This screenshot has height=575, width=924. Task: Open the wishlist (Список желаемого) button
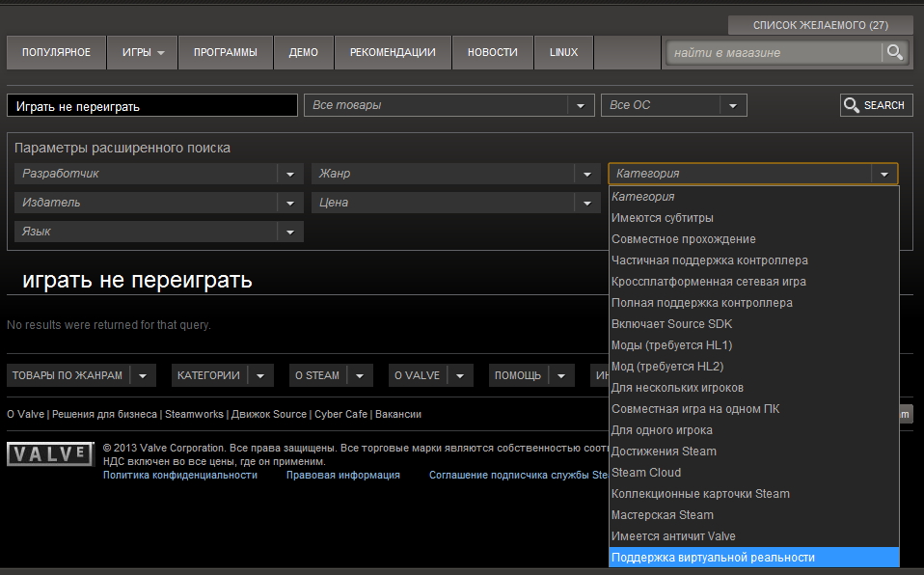(820, 25)
